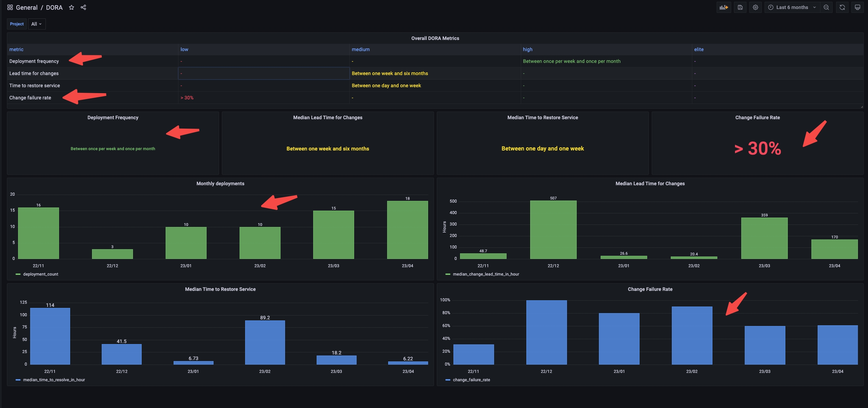The width and height of the screenshot is (868, 408).
Task: Toggle the median_change_lead_time_in_hour legend series
Action: tap(486, 274)
